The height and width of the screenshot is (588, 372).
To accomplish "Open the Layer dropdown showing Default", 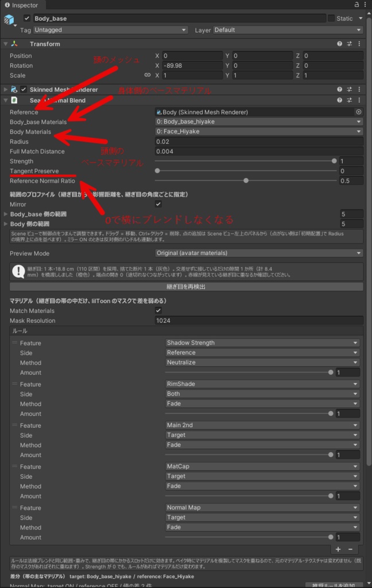I will [x=288, y=30].
